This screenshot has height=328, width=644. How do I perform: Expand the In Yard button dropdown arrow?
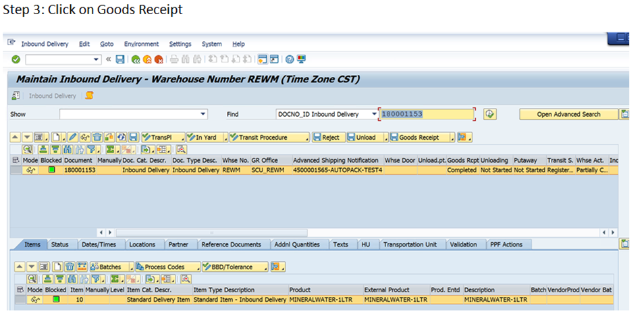(225, 138)
